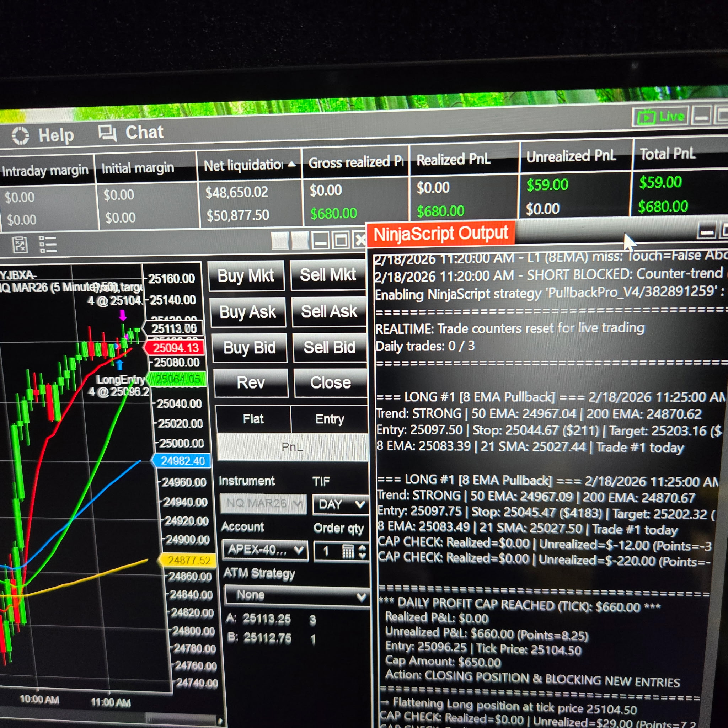Click the blue 24982.40 price marker

(x=182, y=460)
